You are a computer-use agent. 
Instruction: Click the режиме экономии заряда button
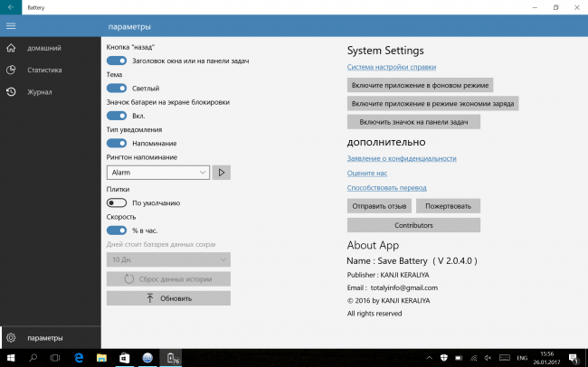click(x=432, y=103)
